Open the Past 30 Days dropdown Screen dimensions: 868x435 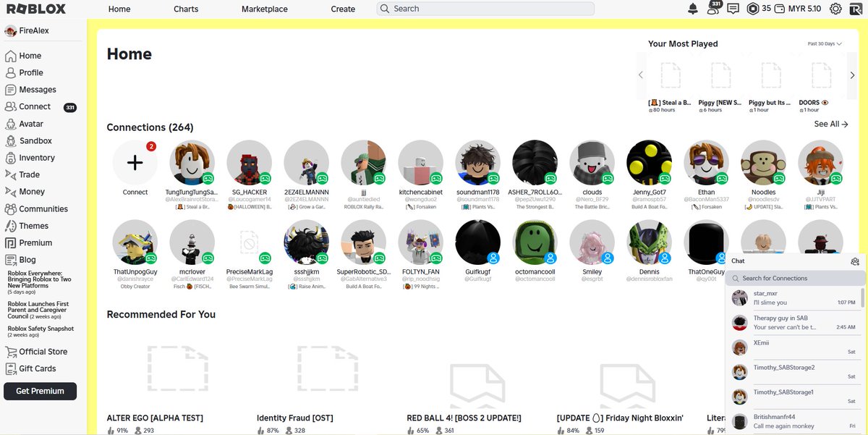click(x=825, y=44)
